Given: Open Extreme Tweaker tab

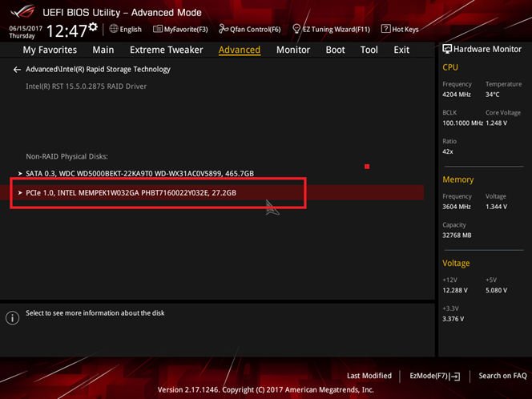Looking at the screenshot, I should pos(167,50).
